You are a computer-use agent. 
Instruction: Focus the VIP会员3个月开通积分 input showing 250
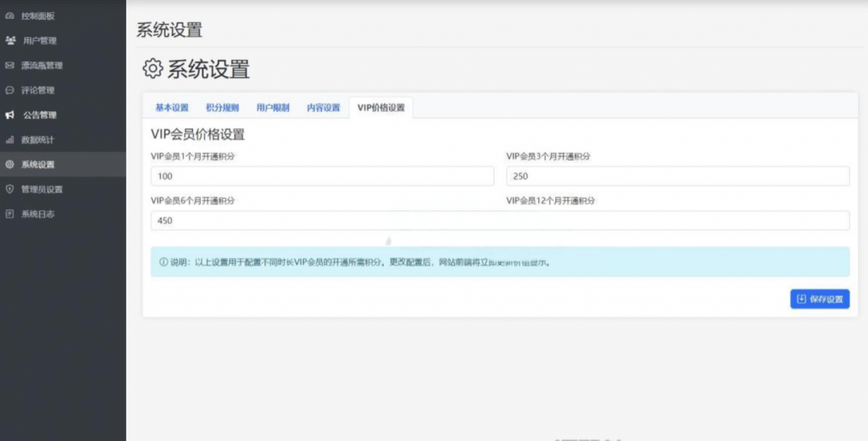pyautogui.click(x=677, y=176)
